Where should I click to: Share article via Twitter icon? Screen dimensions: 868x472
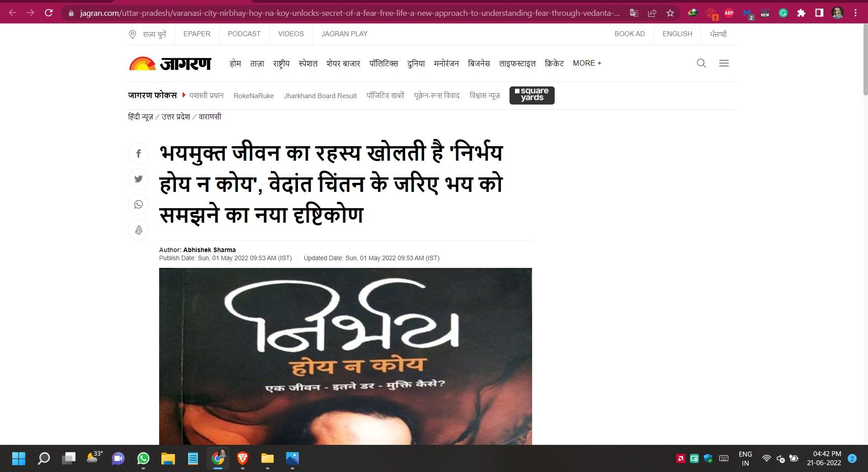(138, 179)
